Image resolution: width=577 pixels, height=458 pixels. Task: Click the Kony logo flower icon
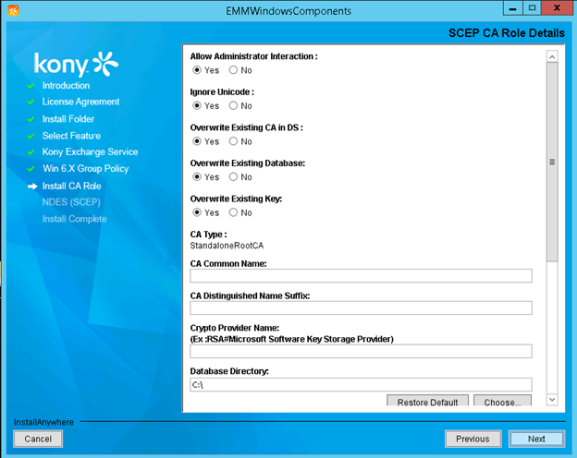pyautogui.click(x=105, y=64)
